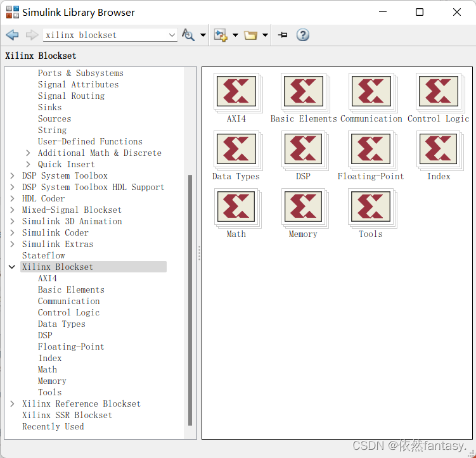Click the library tree vertical scrollbar
476x458 pixels.
click(190, 298)
